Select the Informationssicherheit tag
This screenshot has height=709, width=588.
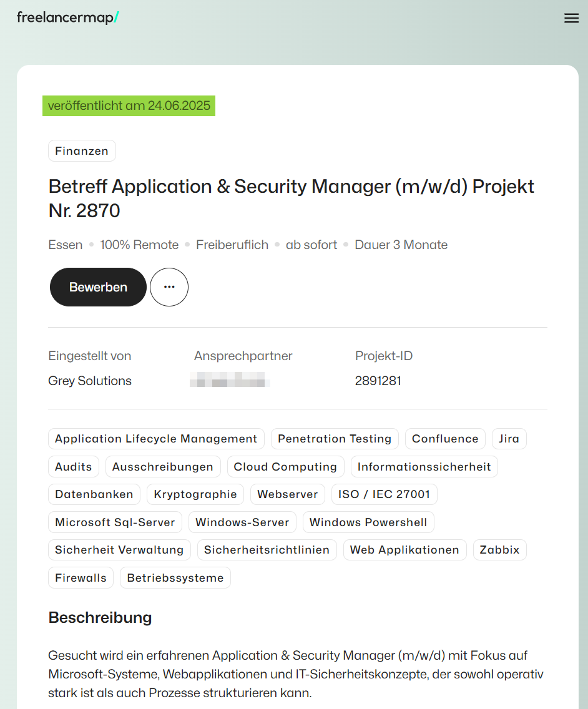tap(424, 467)
